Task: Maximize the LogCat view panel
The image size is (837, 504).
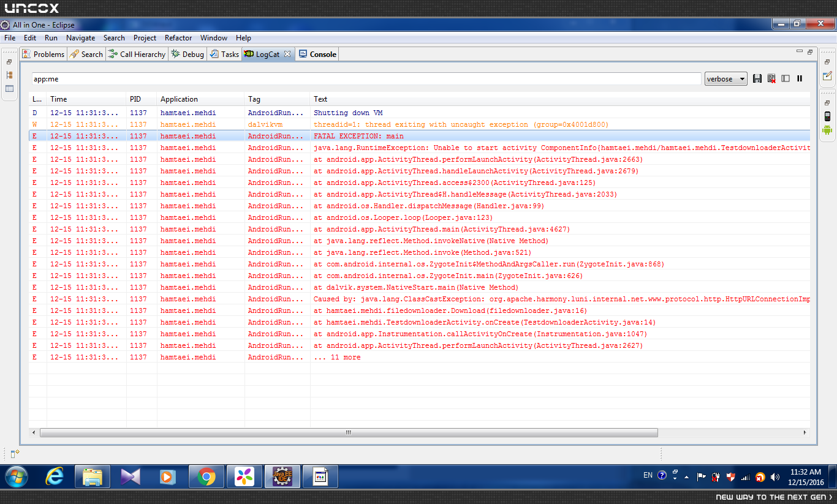Action: tap(810, 52)
